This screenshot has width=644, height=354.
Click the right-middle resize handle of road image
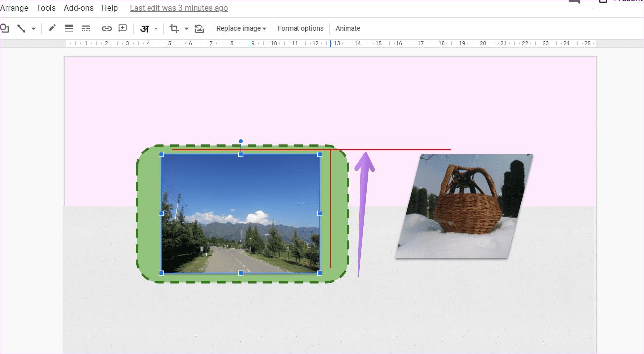(320, 213)
